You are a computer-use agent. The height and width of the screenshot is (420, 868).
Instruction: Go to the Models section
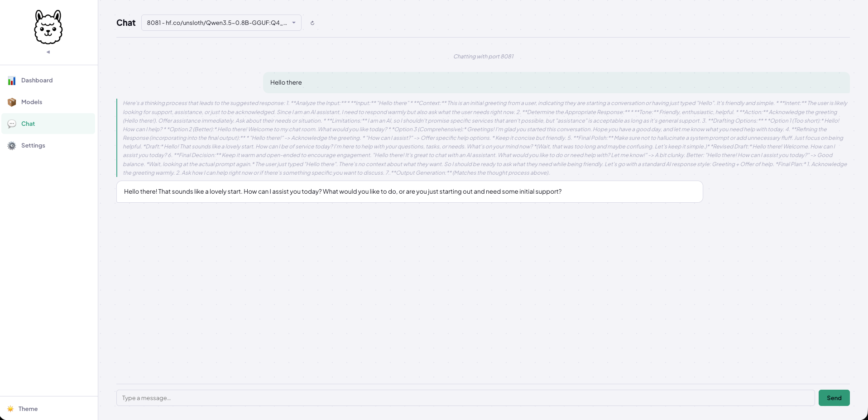click(x=48, y=102)
